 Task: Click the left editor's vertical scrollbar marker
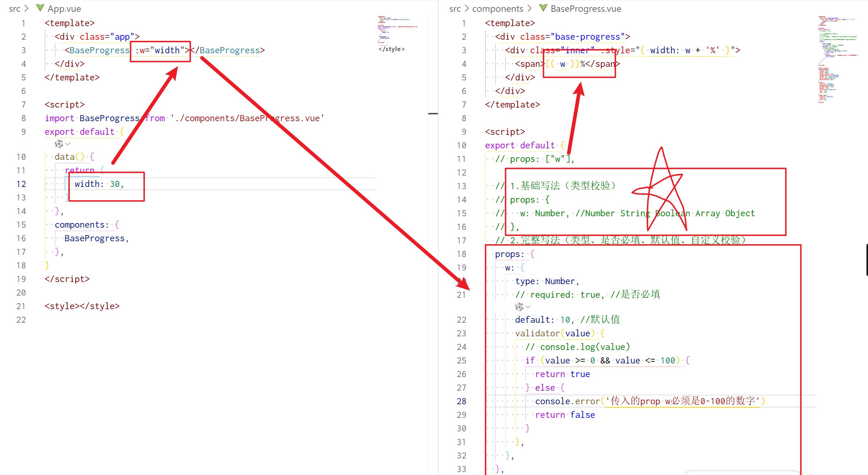433,114
